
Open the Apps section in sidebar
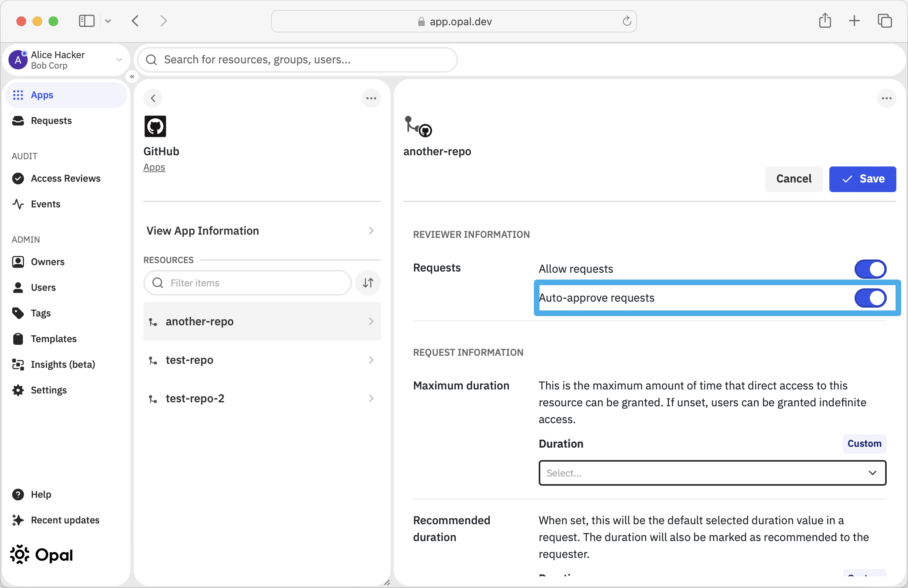click(66, 95)
